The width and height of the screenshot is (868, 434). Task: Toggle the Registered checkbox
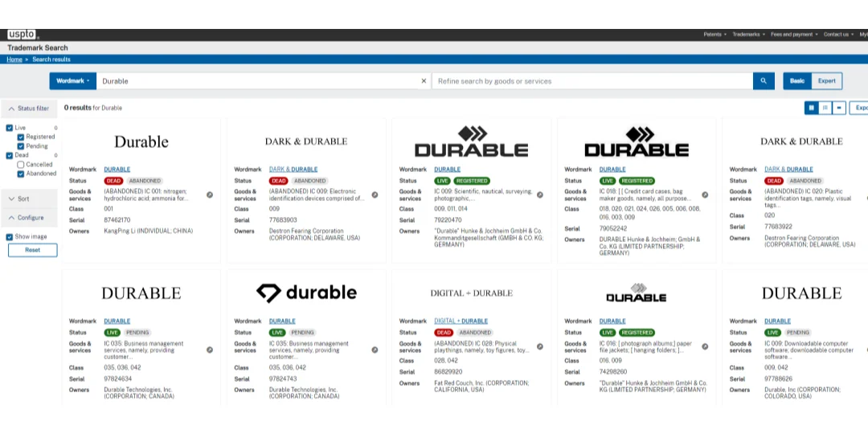click(x=20, y=137)
